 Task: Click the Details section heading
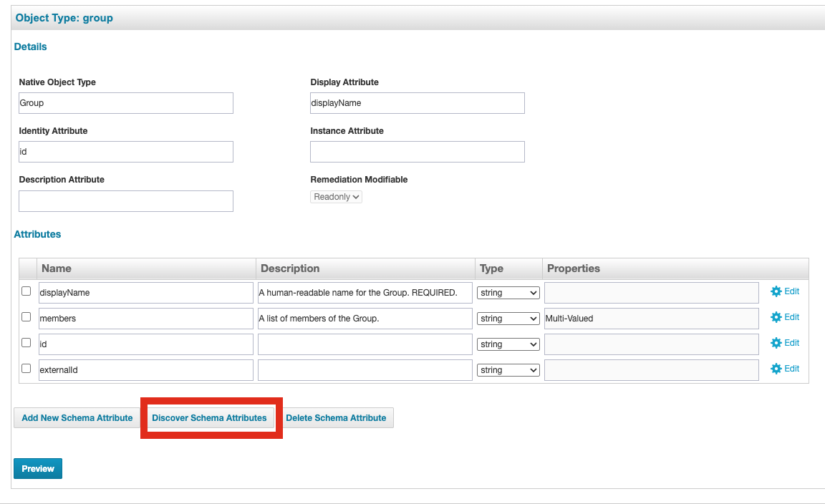pos(30,46)
